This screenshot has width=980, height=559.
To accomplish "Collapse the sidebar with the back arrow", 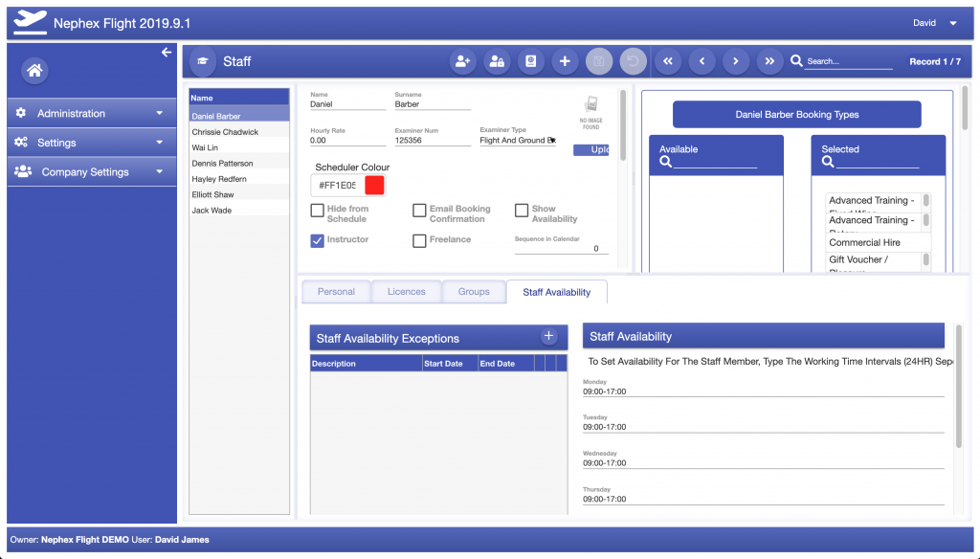I will click(x=167, y=53).
